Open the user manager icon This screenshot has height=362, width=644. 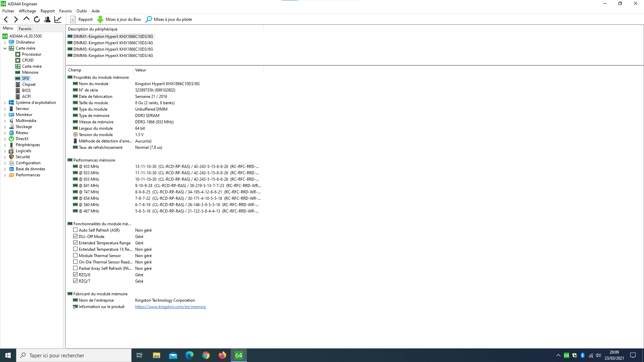[47, 19]
